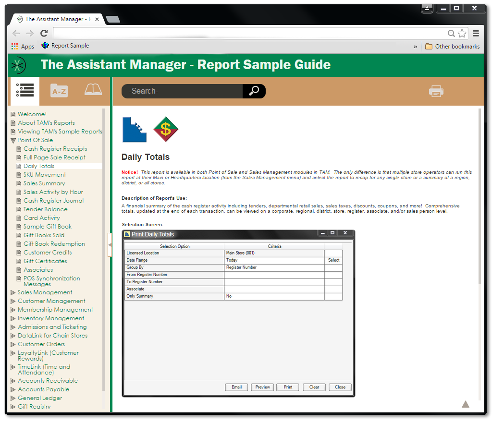Expand Admissions and Ticketing section
504x423 pixels.
click(13, 327)
